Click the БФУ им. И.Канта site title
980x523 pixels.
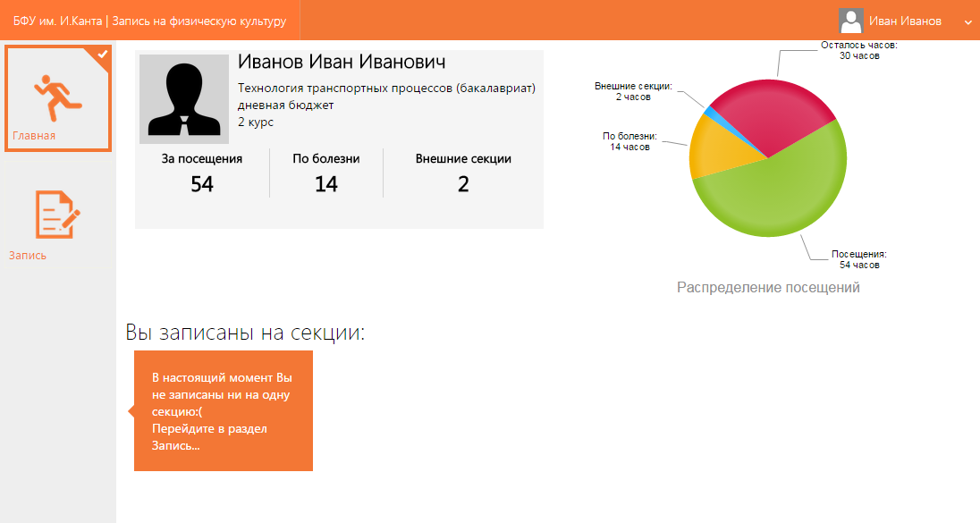(150, 21)
